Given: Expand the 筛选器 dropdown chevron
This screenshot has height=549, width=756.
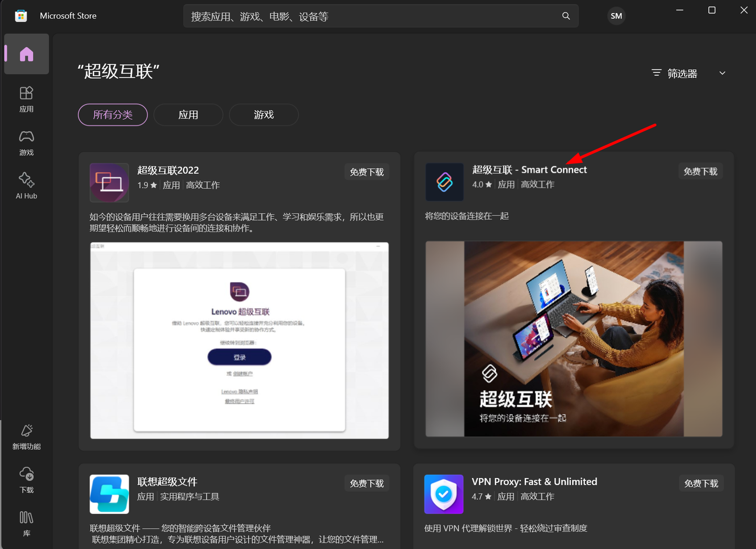Looking at the screenshot, I should click(x=722, y=73).
